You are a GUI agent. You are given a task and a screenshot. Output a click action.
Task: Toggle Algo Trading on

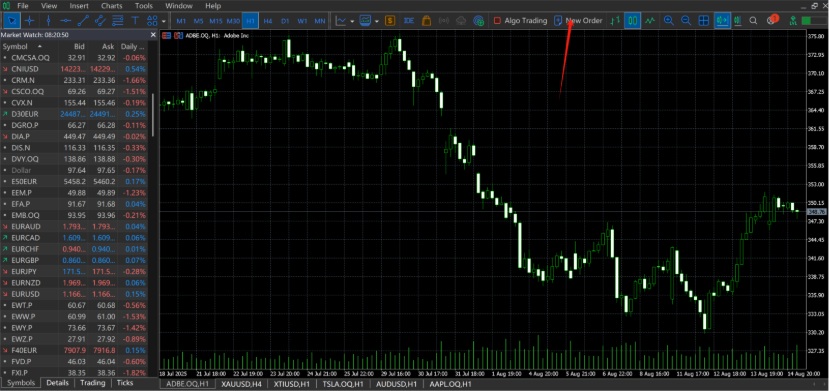coord(520,21)
